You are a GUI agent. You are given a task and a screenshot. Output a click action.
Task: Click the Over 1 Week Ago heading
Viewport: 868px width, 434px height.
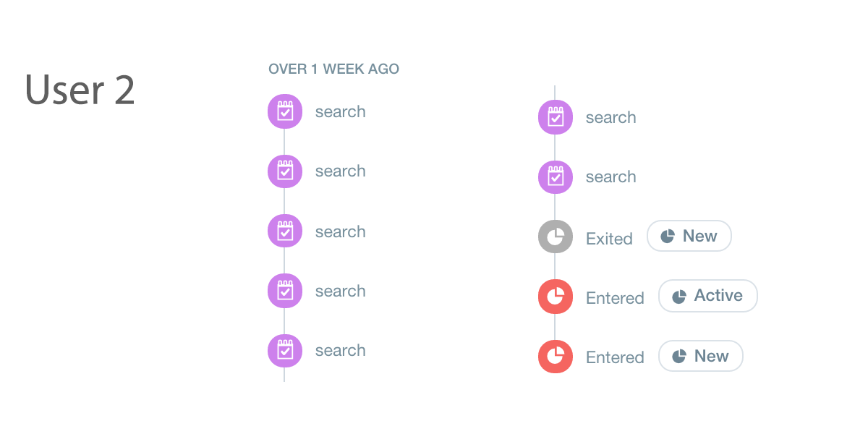pos(333,69)
